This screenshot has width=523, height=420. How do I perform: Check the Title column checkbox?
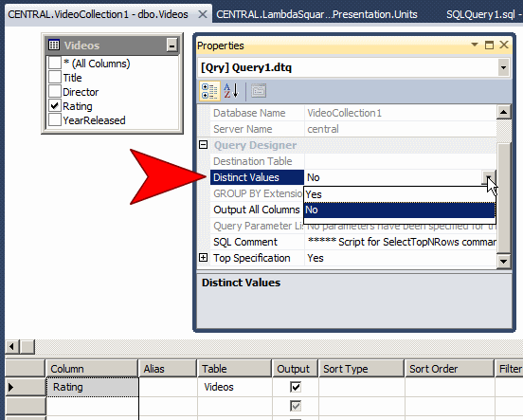[x=55, y=78]
